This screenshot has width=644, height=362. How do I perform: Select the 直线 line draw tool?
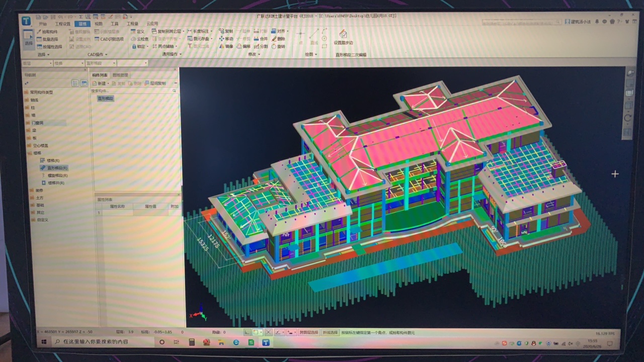(x=313, y=37)
